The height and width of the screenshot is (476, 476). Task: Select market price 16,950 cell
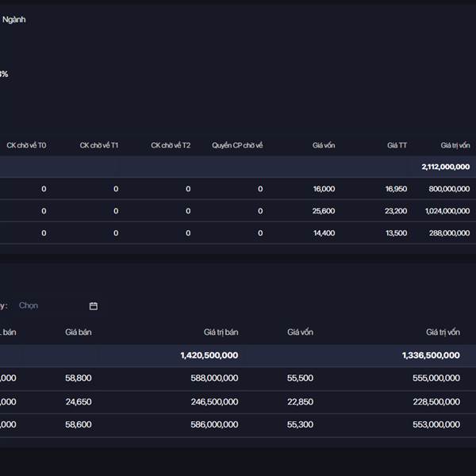[396, 189]
